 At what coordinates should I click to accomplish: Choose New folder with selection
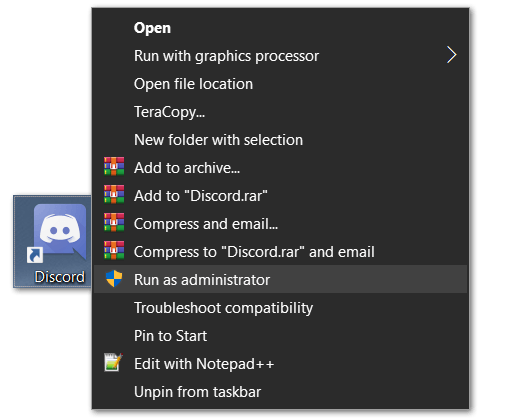[281, 140]
